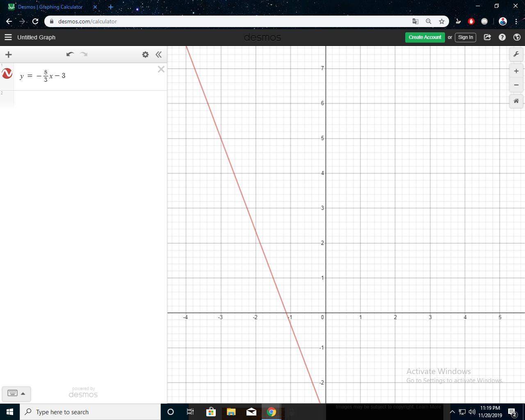Delete expression 1 with X

point(161,69)
